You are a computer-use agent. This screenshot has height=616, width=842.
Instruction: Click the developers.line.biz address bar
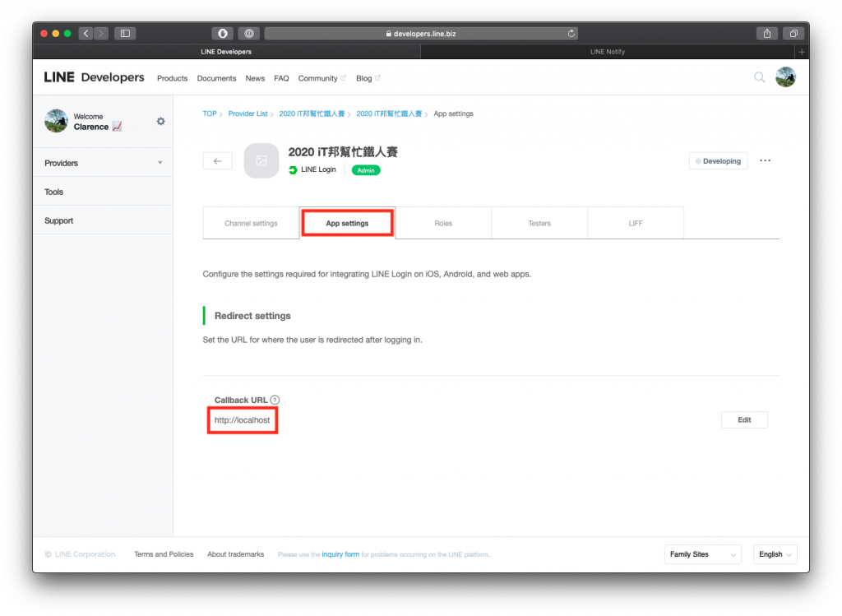point(421,33)
